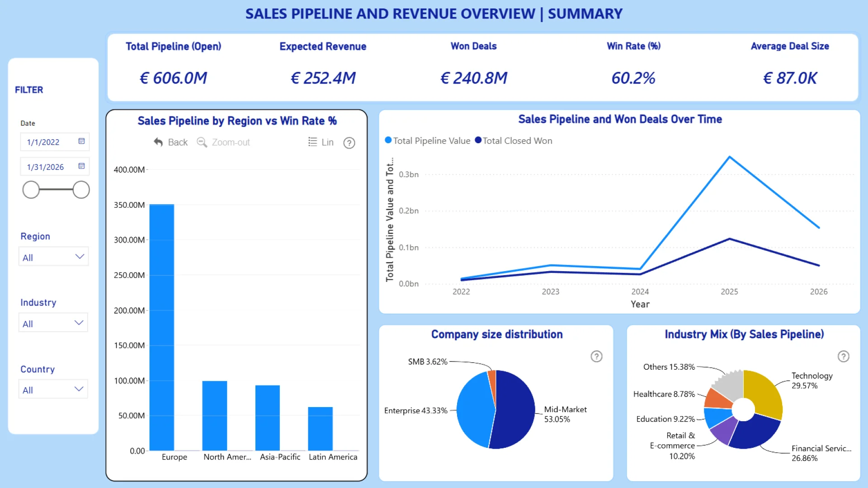Toggle the Lin scale list icon
Screen dimensions: 868x488
(x=312, y=142)
